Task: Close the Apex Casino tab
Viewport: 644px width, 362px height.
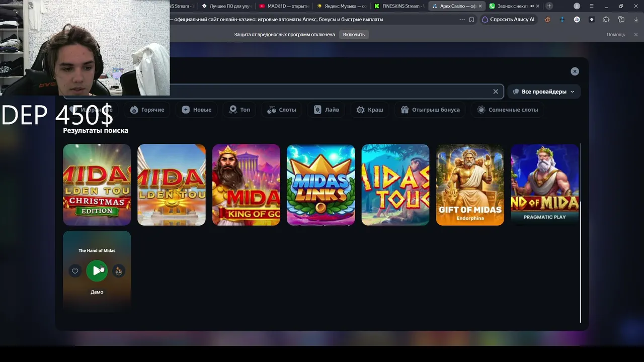Action: [x=480, y=6]
